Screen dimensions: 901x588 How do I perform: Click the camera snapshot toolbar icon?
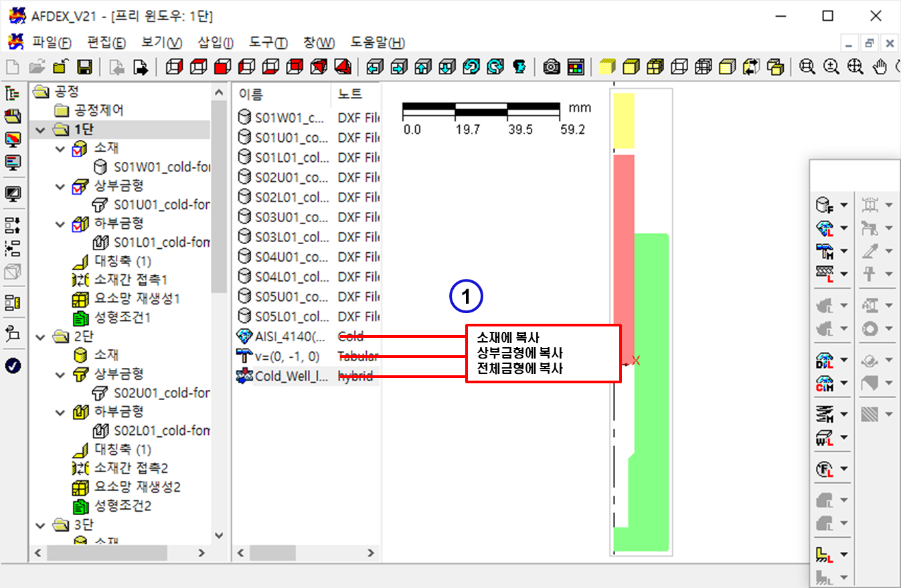[552, 67]
